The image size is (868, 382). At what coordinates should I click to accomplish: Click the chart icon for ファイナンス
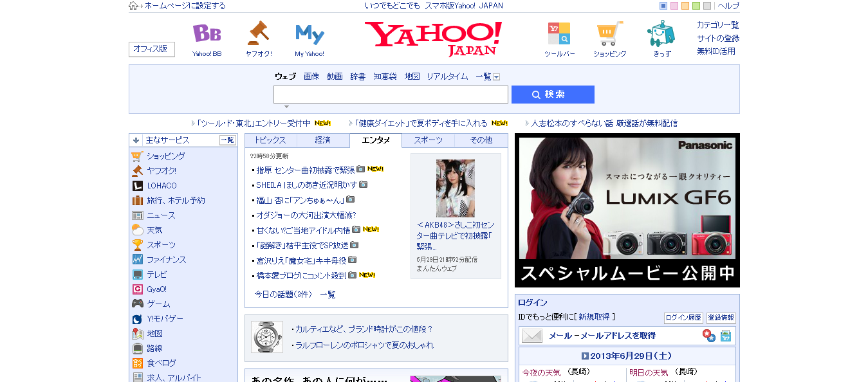pyautogui.click(x=137, y=259)
